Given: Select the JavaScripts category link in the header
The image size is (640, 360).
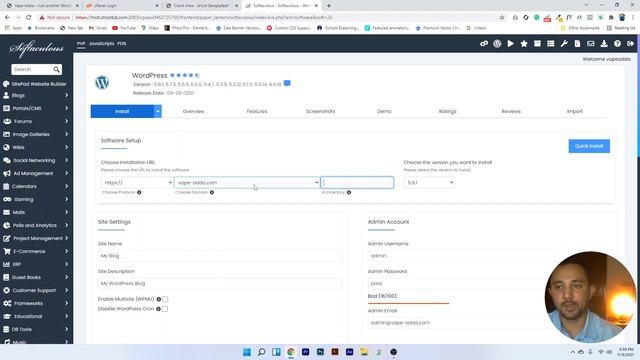Looking at the screenshot, I should pyautogui.click(x=102, y=44).
